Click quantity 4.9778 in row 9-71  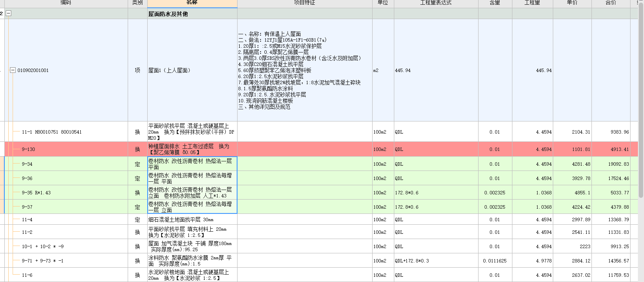532,261
